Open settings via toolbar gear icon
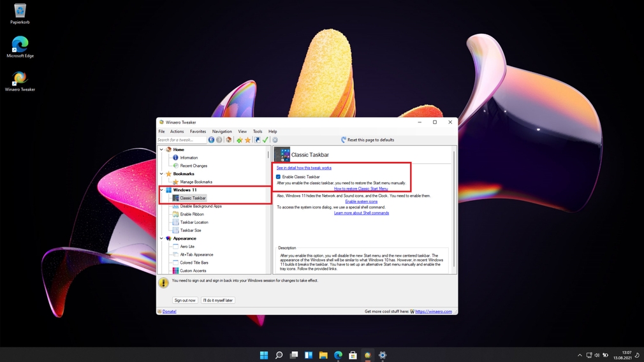644x362 pixels. pyautogui.click(x=275, y=140)
